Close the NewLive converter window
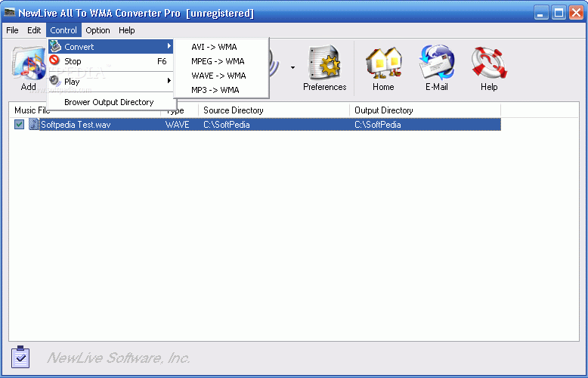Image resolution: width=588 pixels, height=378 pixels. pos(577,14)
